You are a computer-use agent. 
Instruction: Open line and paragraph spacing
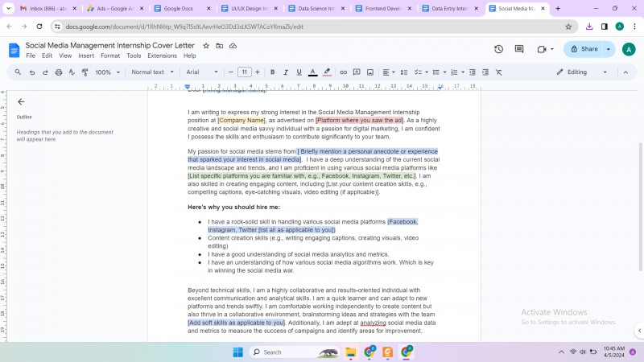click(x=404, y=72)
